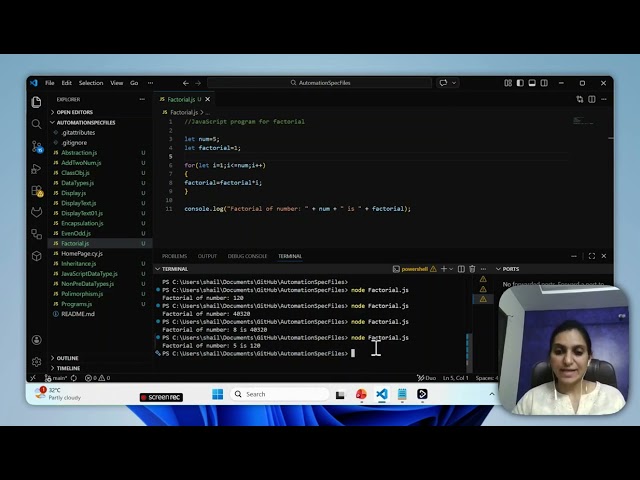Open the Copilot chat dropdown arrow
The height and width of the screenshot is (480, 640).
(454, 83)
